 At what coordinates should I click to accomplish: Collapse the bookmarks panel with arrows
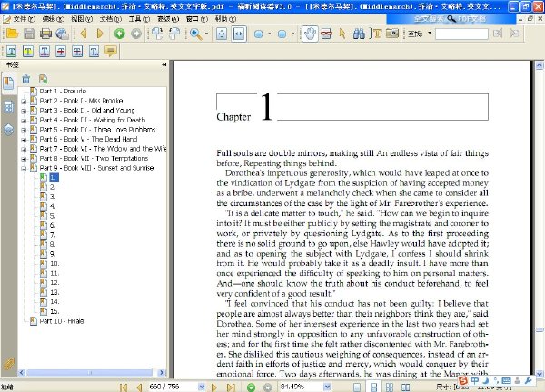164,64
